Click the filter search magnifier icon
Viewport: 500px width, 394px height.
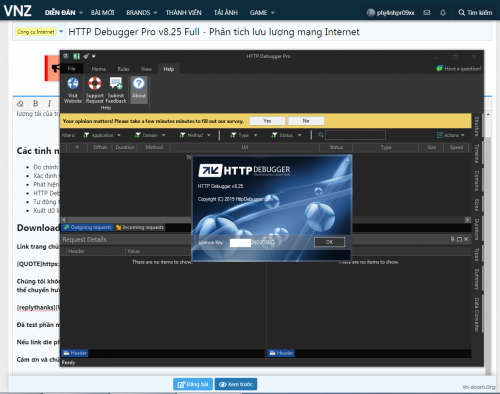tap(321, 135)
